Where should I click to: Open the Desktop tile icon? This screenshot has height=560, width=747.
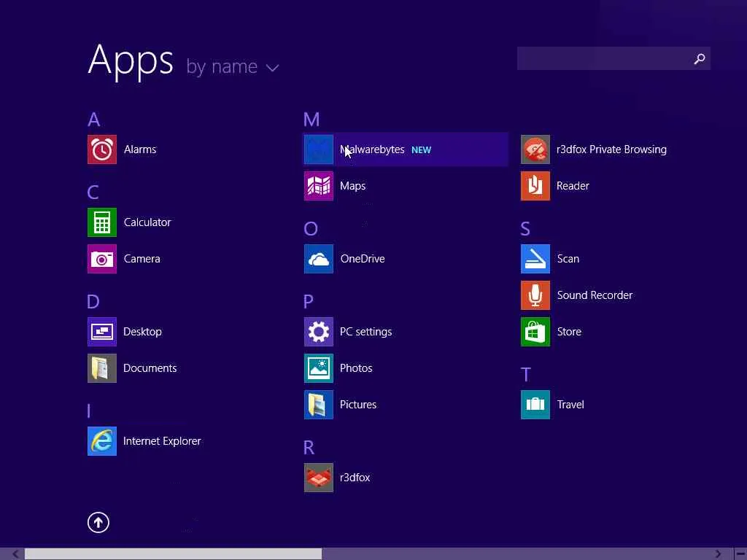tap(102, 332)
